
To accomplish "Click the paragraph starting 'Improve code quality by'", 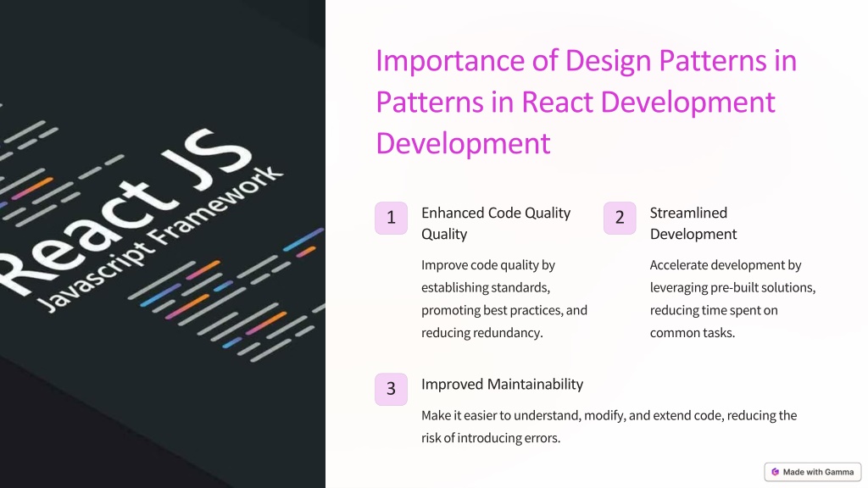I will coord(504,299).
